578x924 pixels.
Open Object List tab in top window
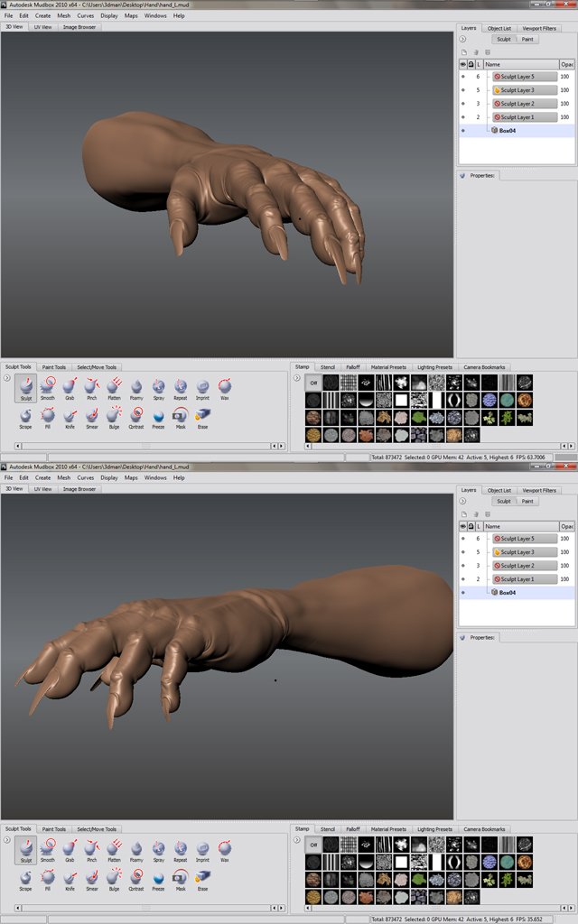[499, 28]
